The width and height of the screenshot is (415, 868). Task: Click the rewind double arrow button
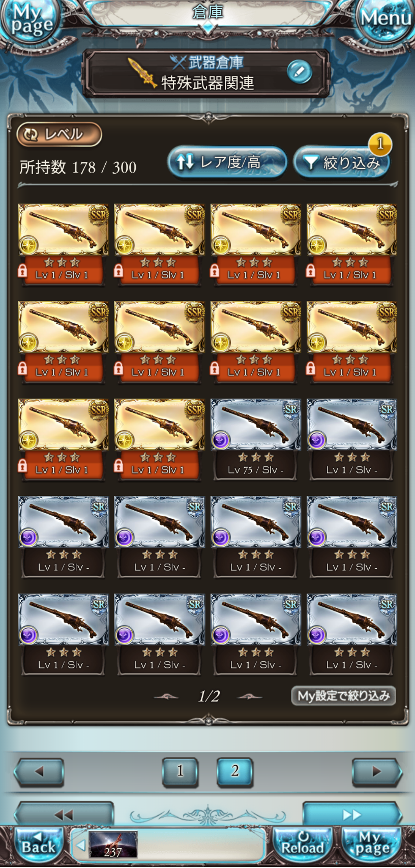(64, 815)
